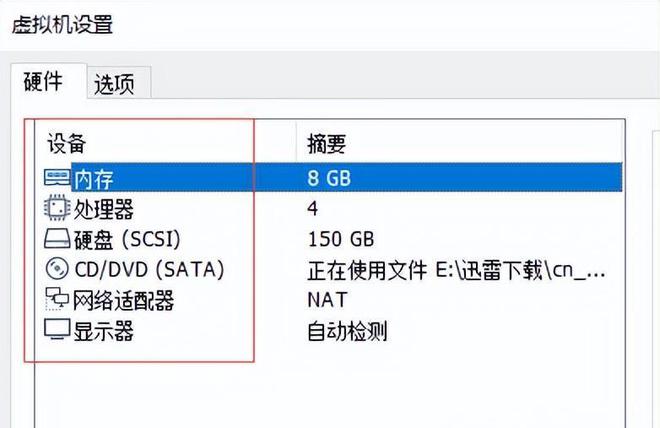The image size is (660, 428).
Task: Click the 摘要 column header
Action: (327, 144)
